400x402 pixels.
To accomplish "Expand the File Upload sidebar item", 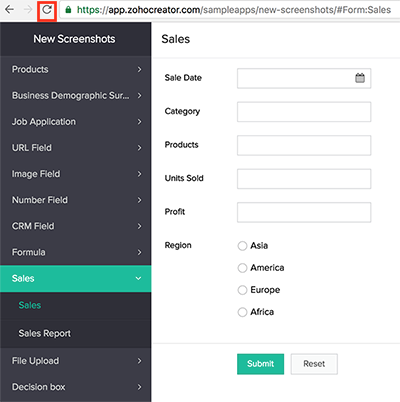I will tap(75, 361).
